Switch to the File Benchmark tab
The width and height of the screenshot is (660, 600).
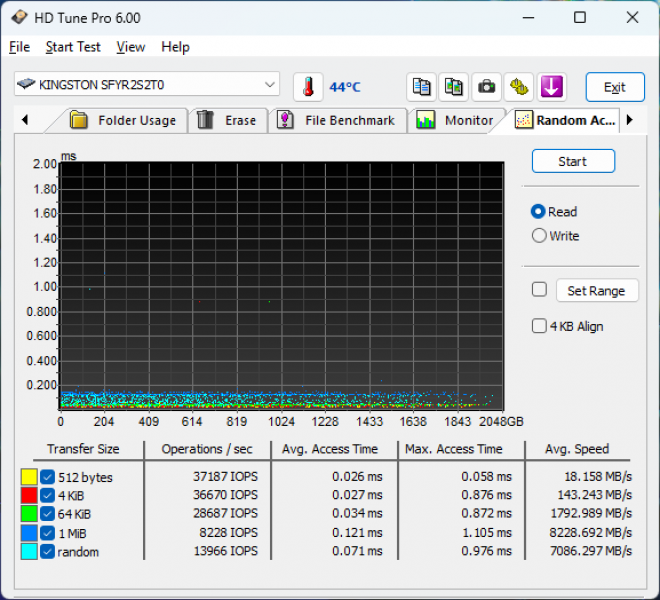[x=338, y=120]
